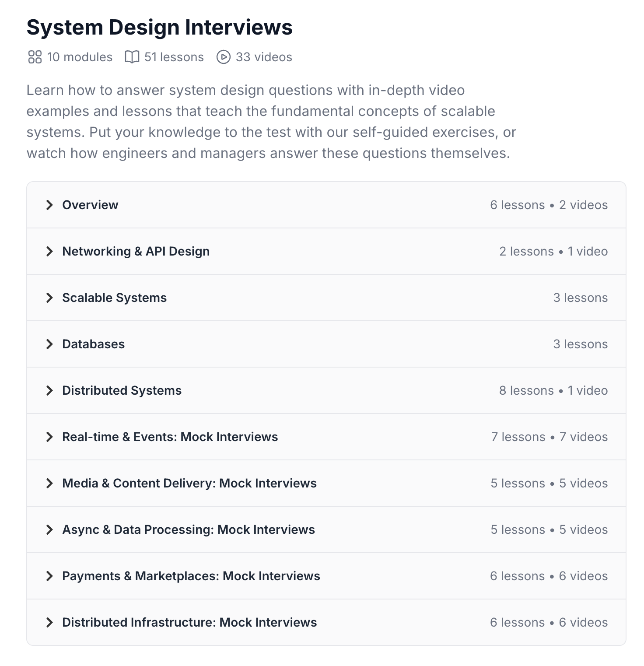Open the Media & Content Delivery: Mock Interviews module

tap(189, 483)
